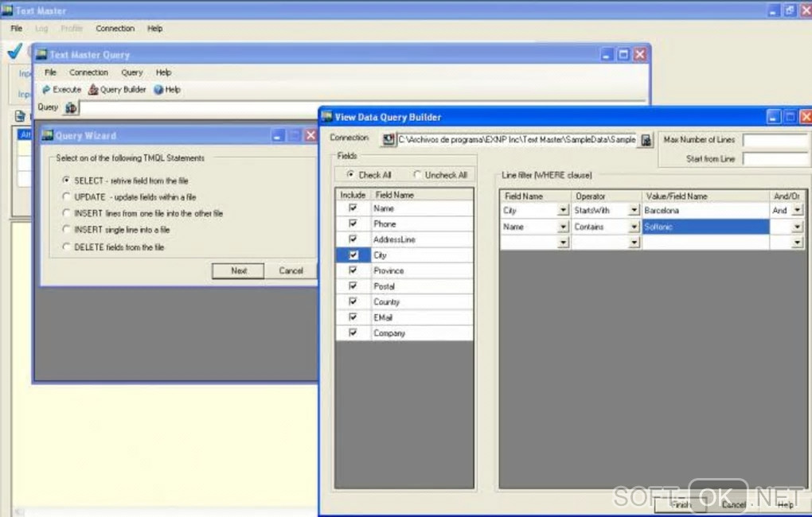Image resolution: width=812 pixels, height=517 pixels.
Task: Click the document icon in Text Master's left panel
Action: pos(20,116)
